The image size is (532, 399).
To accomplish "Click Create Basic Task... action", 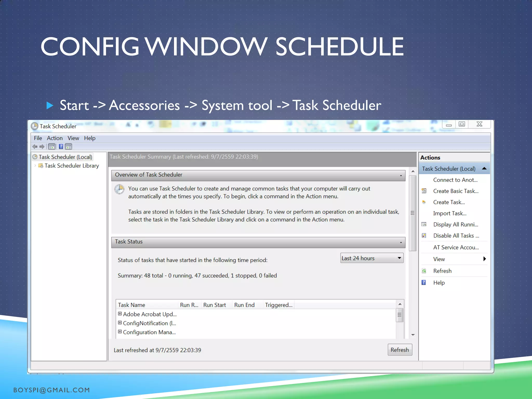I will click(456, 191).
